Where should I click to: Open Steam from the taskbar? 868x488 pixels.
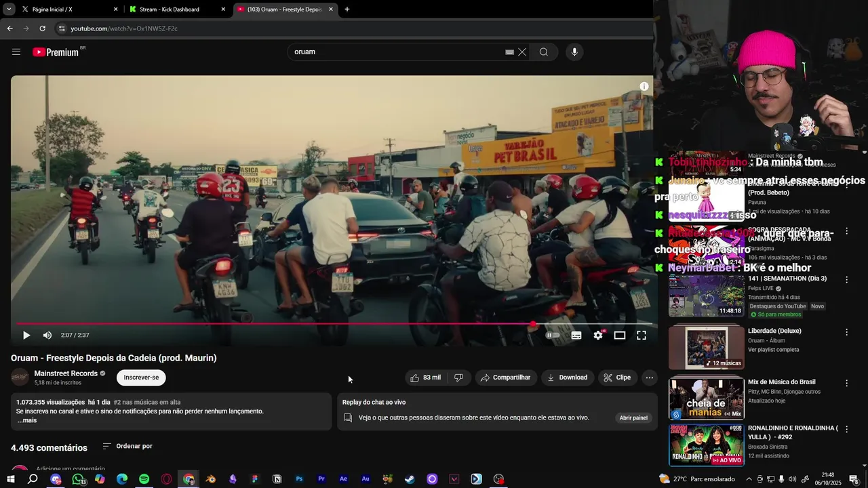410,479
